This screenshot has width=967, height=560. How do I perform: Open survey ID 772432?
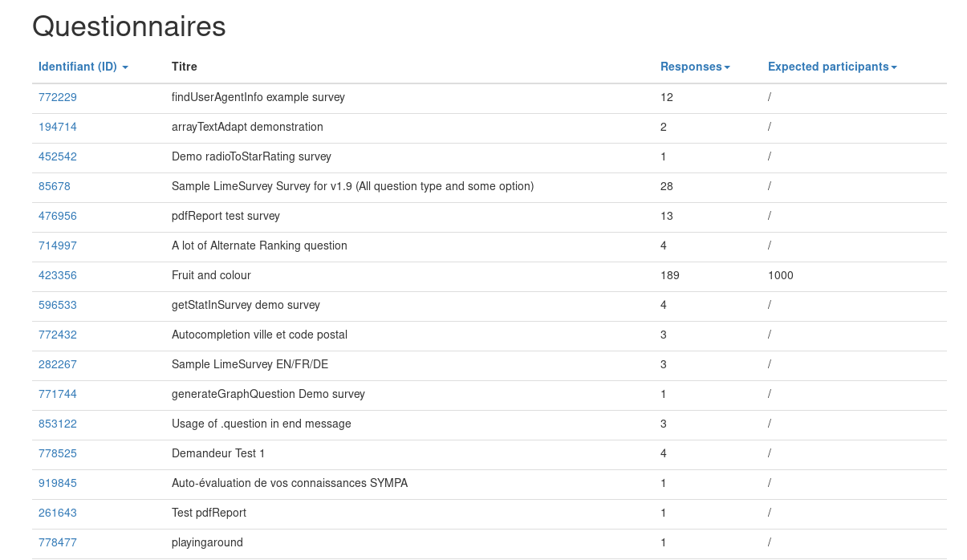[58, 335]
